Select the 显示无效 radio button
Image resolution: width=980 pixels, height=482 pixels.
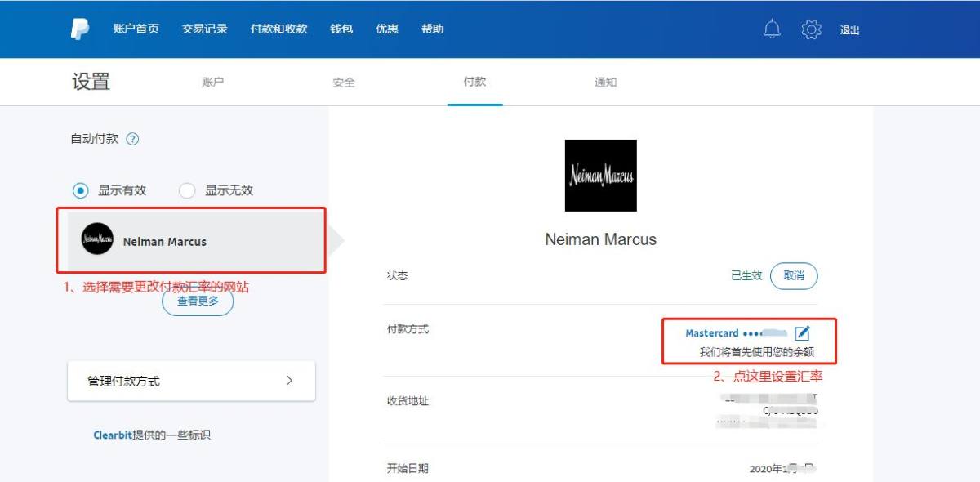187,190
